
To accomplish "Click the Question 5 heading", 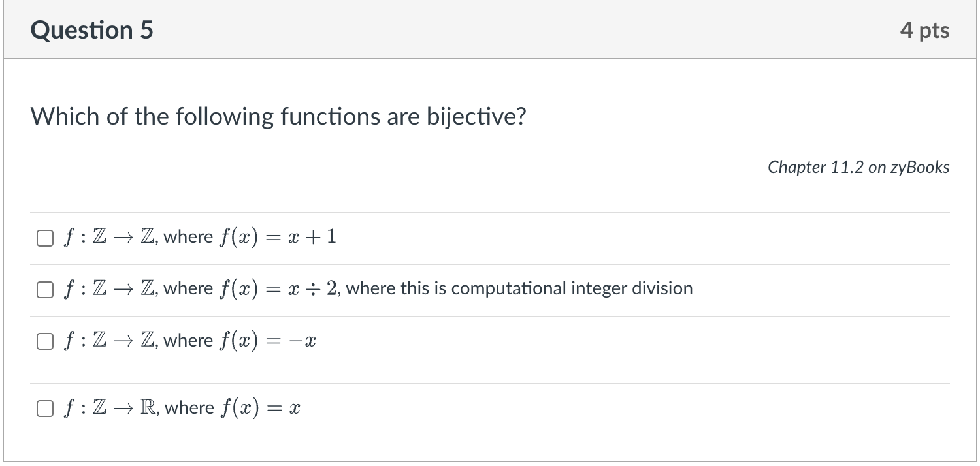I will pos(91,29).
